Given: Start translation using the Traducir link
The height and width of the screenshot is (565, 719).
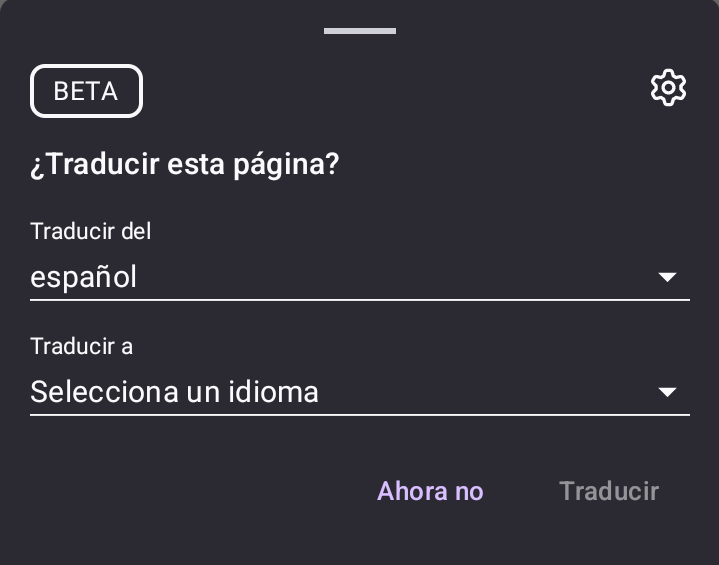Looking at the screenshot, I should coord(609,491).
